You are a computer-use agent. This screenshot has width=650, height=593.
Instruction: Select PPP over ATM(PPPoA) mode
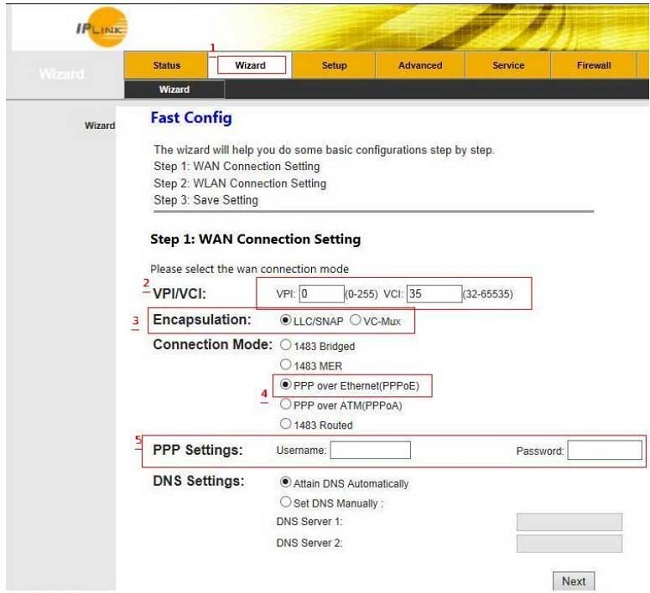click(x=287, y=405)
